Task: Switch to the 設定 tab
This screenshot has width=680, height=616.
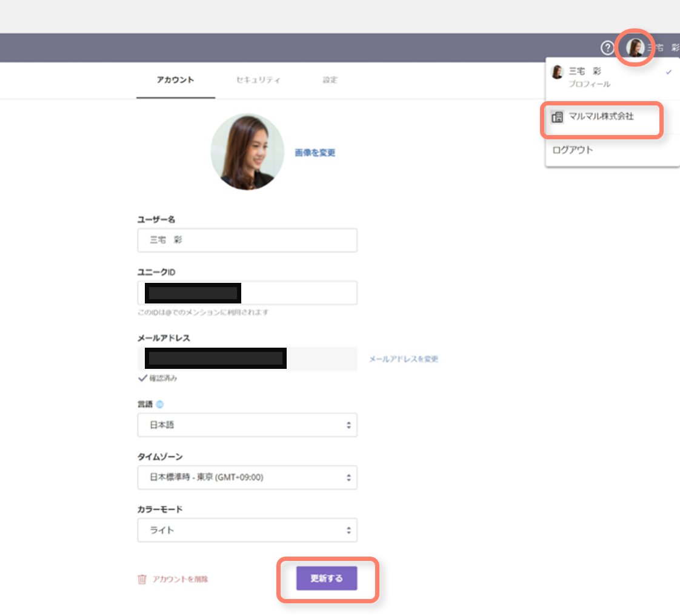Action: (x=330, y=80)
